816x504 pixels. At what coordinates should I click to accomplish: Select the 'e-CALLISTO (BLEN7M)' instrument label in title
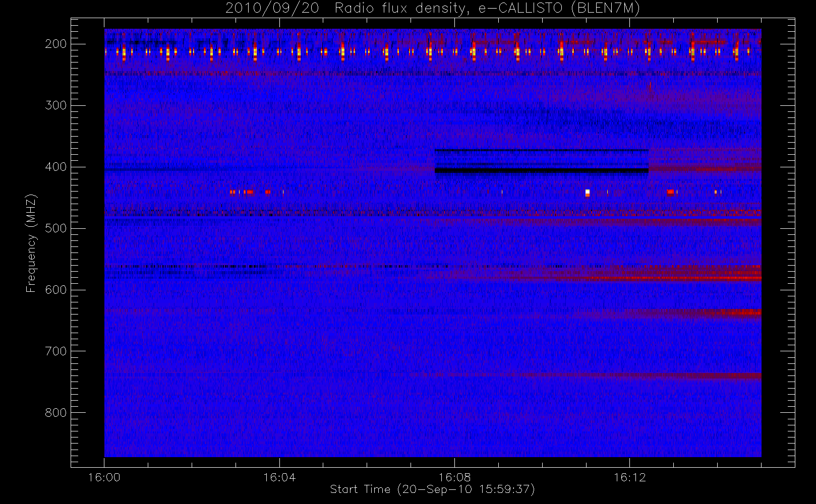[559, 8]
